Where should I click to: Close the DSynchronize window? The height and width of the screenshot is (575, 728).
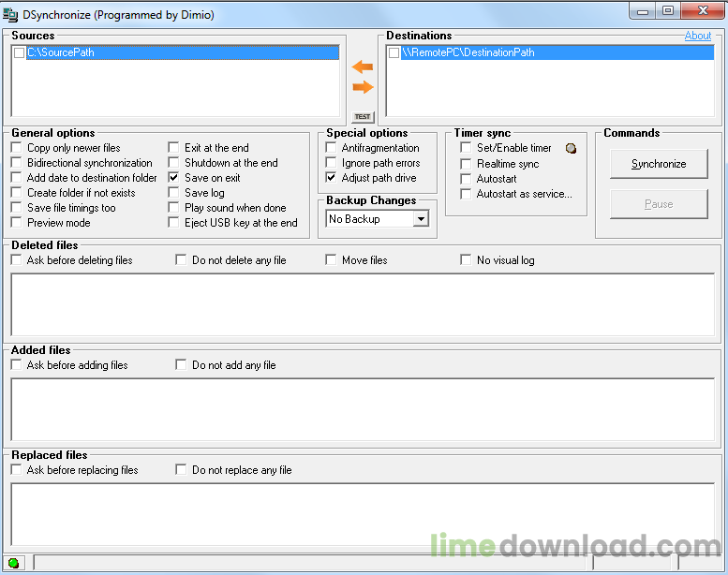click(703, 10)
